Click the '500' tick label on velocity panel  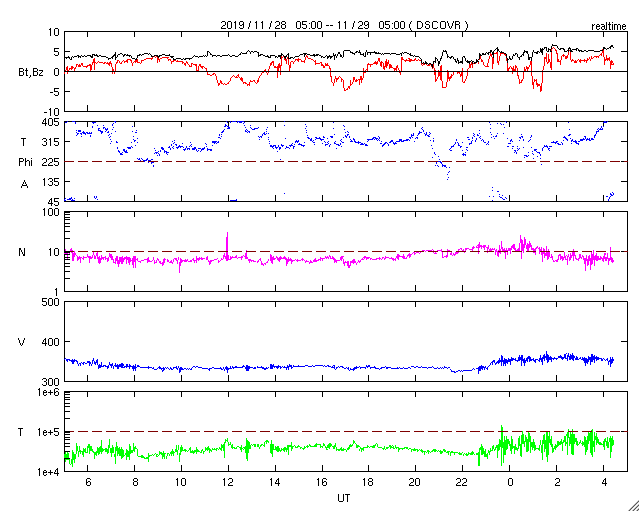[x=52, y=302]
